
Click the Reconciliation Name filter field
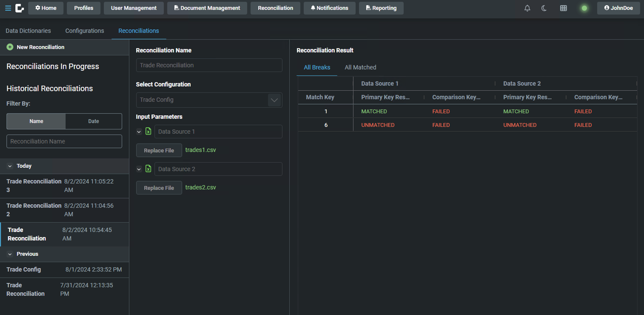tap(64, 141)
